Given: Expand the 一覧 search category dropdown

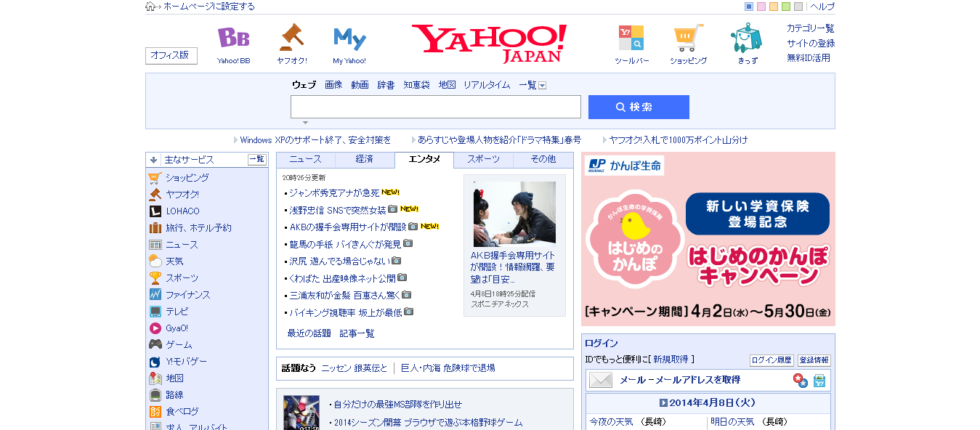Looking at the screenshot, I should (x=542, y=86).
